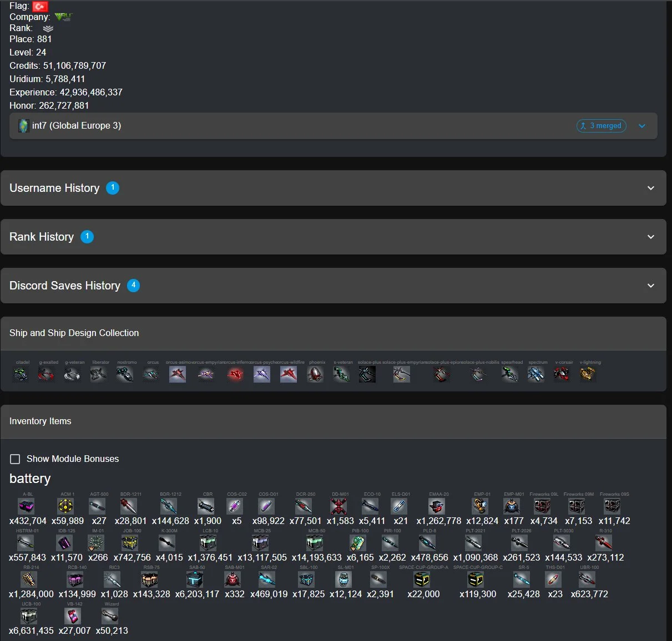Expand the int7 Global Europe 3 server dropdown

coord(642,126)
